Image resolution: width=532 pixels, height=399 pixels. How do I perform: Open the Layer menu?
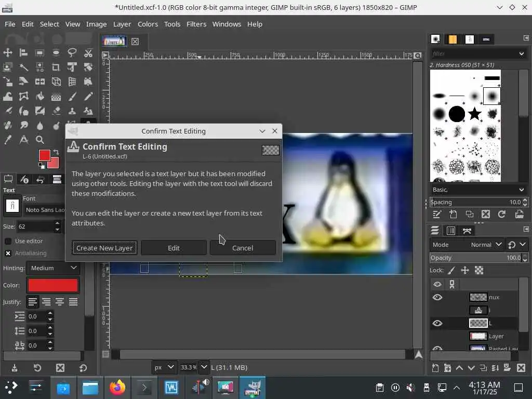(x=122, y=24)
